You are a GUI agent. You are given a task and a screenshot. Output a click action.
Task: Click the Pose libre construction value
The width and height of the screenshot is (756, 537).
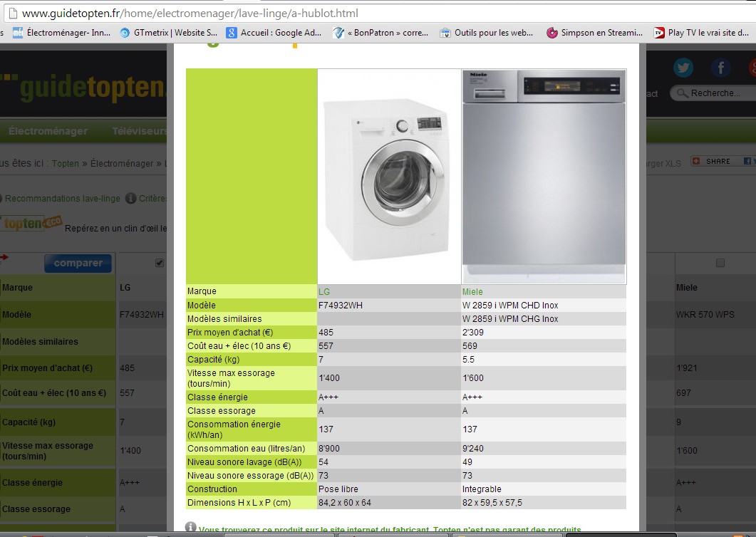(338, 489)
